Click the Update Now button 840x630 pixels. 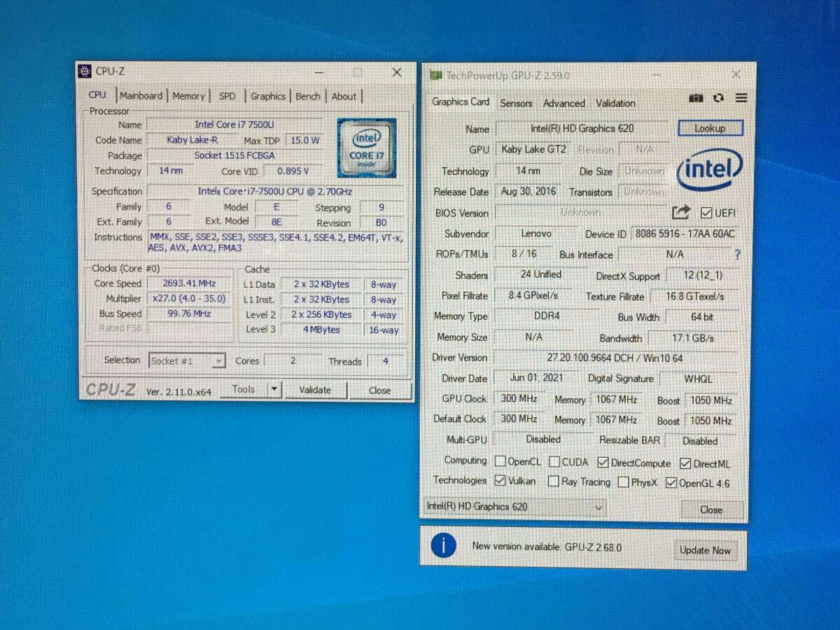coord(705,550)
